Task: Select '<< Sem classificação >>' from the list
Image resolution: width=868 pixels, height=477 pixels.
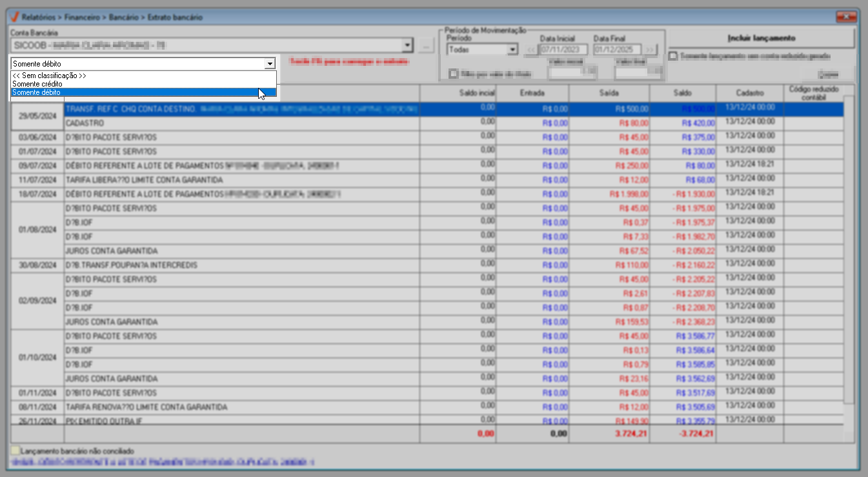Action: tap(49, 76)
